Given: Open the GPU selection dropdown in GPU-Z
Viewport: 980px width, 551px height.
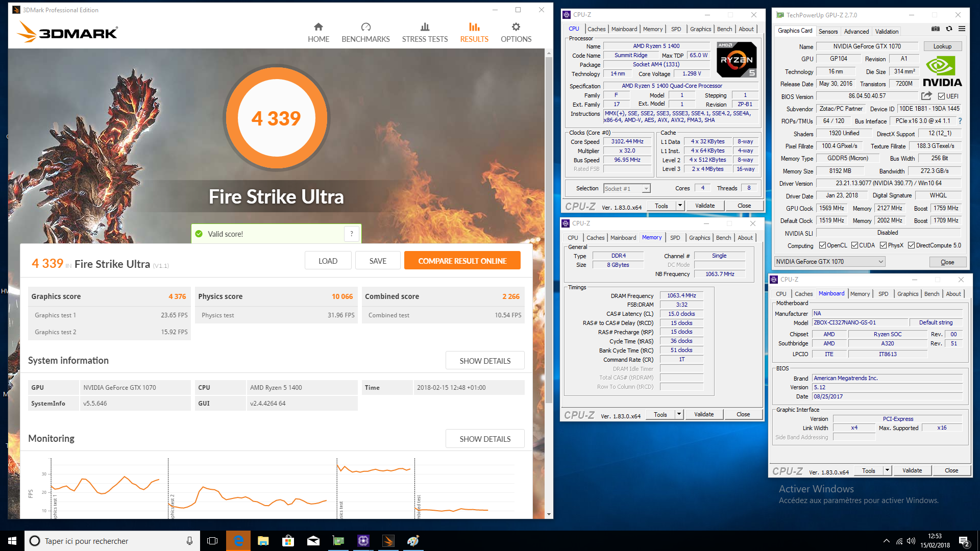Looking at the screenshot, I should pos(829,262).
